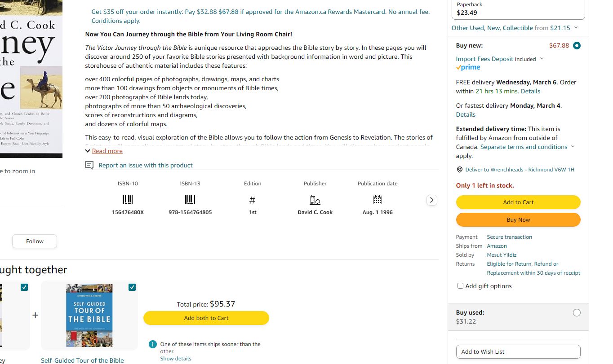Screen dimensions: 613x364
Task: Click the Publisher building icon
Action: pyautogui.click(x=315, y=200)
